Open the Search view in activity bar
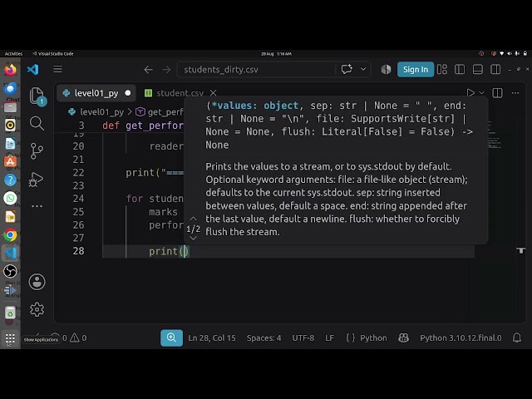This screenshot has width=532, height=399. (37, 123)
